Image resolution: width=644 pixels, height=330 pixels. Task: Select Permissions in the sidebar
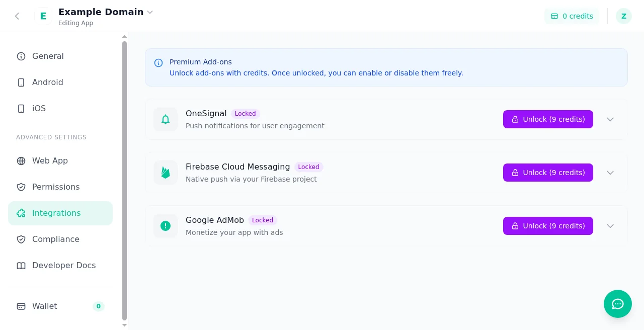click(60, 187)
